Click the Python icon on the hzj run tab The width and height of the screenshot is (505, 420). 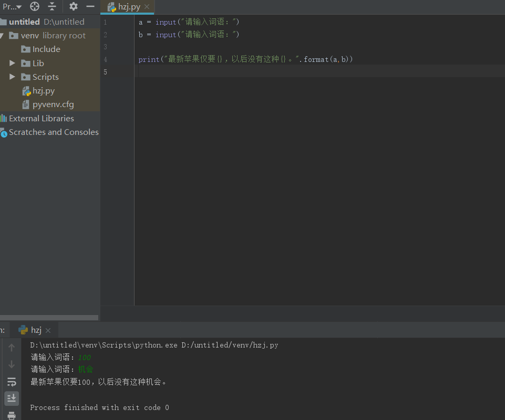(x=23, y=330)
